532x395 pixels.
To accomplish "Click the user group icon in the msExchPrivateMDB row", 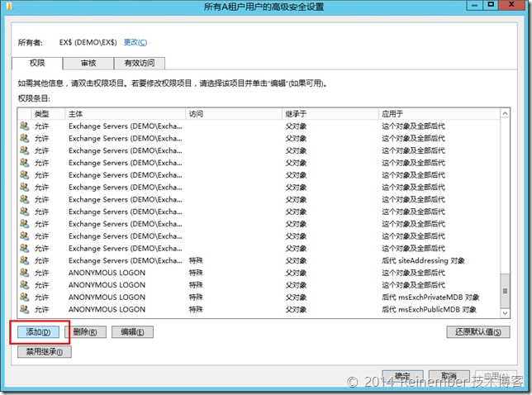I will point(24,297).
